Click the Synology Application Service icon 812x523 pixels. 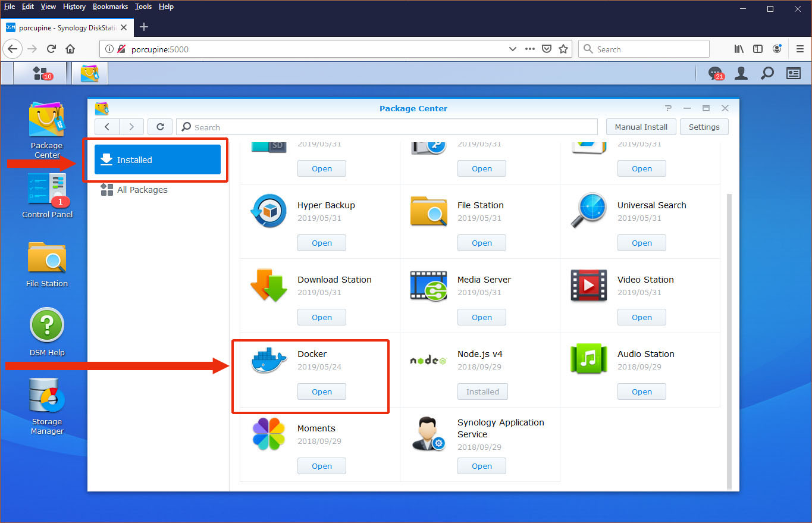tap(428, 434)
